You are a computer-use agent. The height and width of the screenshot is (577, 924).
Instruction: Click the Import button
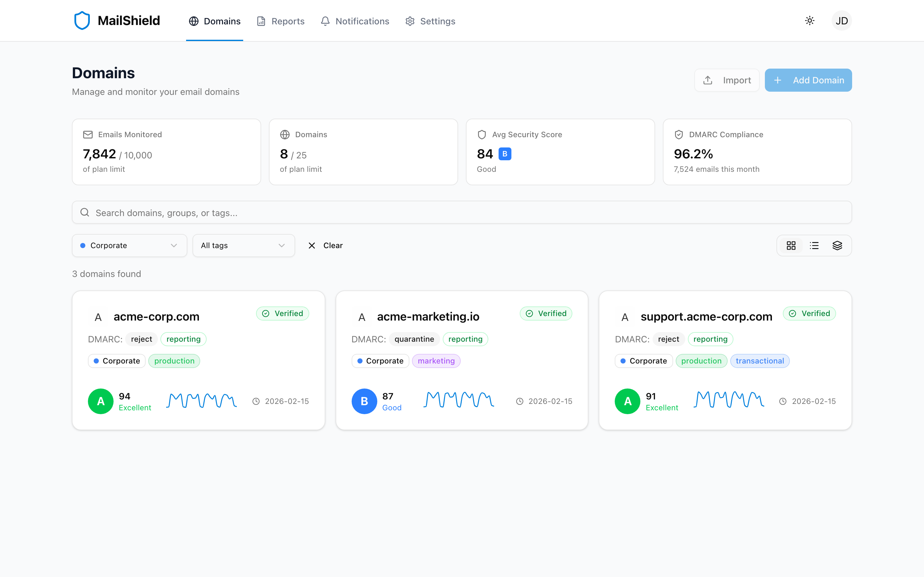(x=727, y=80)
